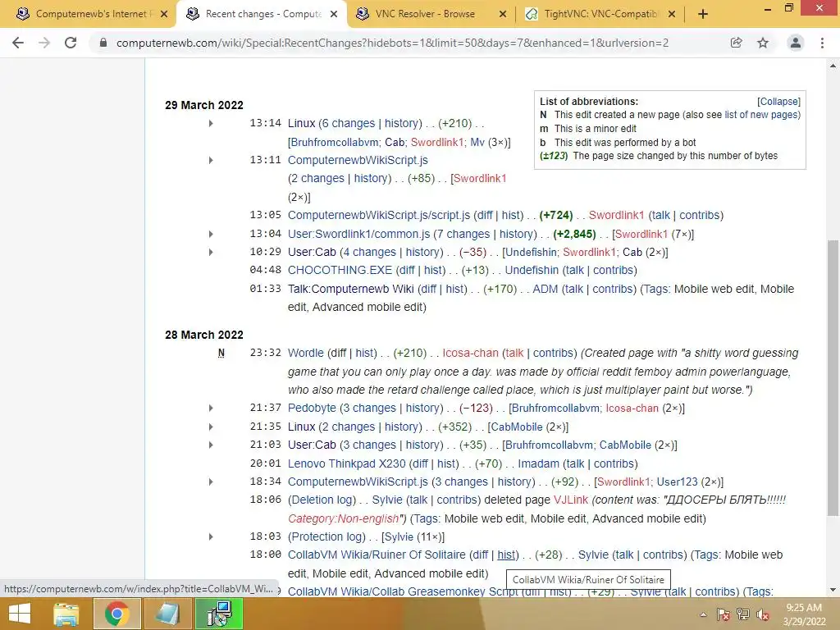The width and height of the screenshot is (840, 630).
Task: Open a new browser tab
Action: (703, 14)
